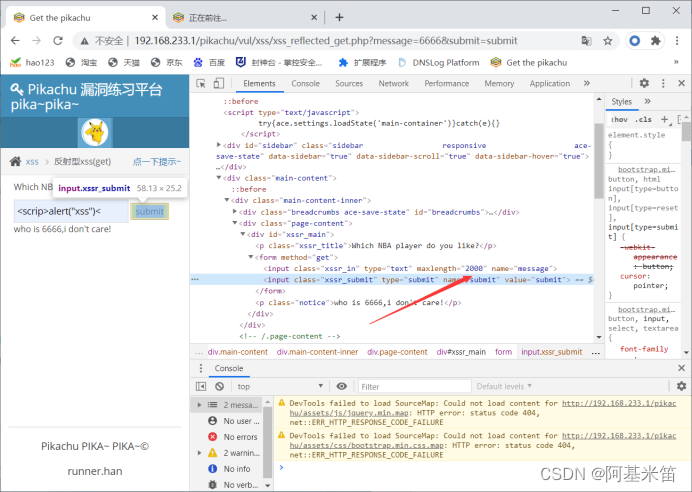This screenshot has height=492, width=692.
Task: Open console drawer three-dot menu
Action: pos(201,368)
